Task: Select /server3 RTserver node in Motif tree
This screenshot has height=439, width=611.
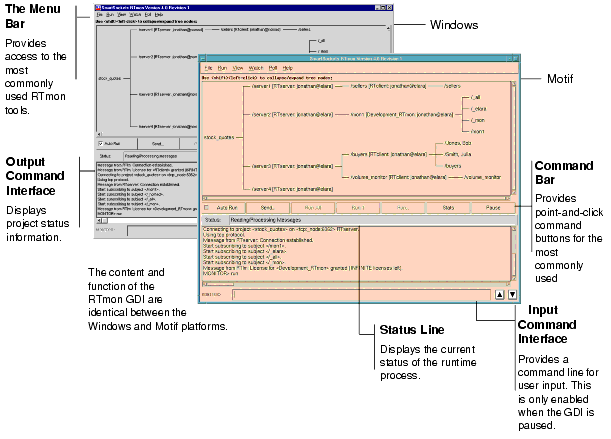Action: (292, 166)
